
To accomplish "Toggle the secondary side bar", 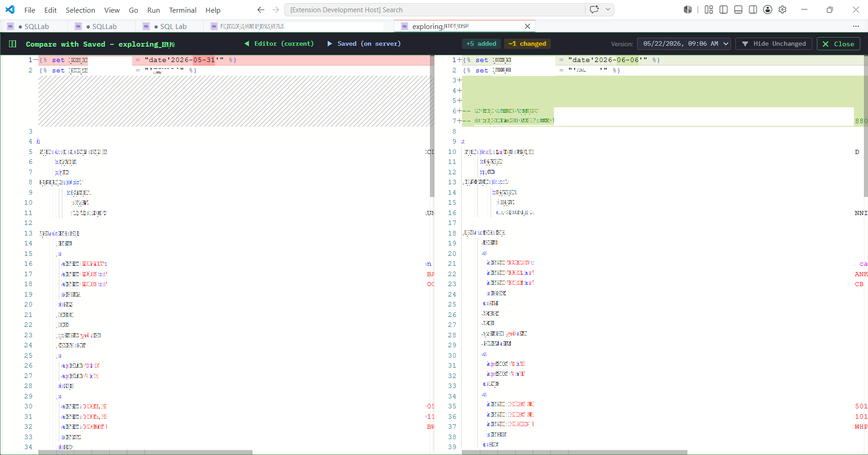I will [x=753, y=10].
